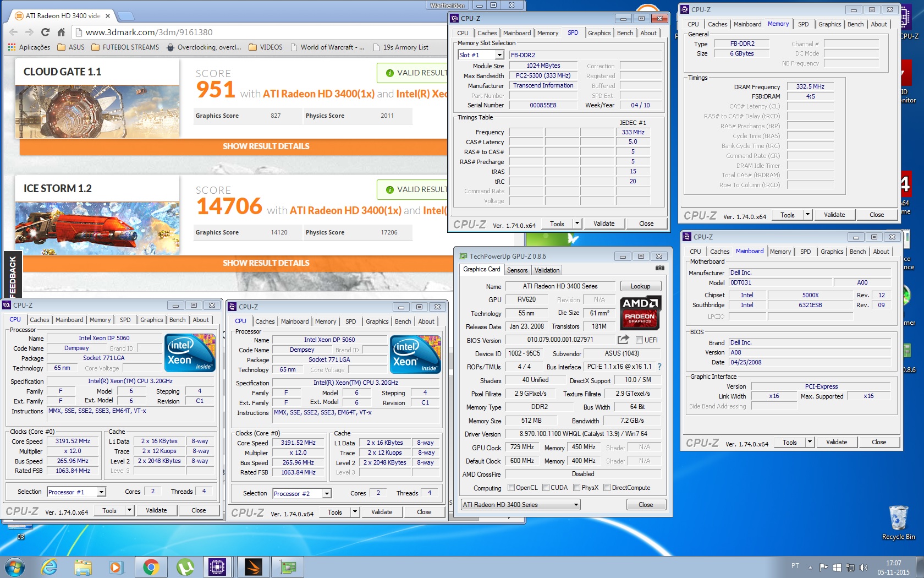Switch to Validation tab in GPU-Z
This screenshot has width=924, height=578.
[x=547, y=270]
